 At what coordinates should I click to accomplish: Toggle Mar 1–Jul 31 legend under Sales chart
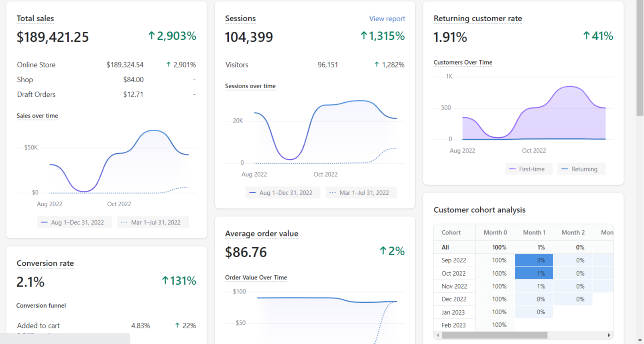152,222
